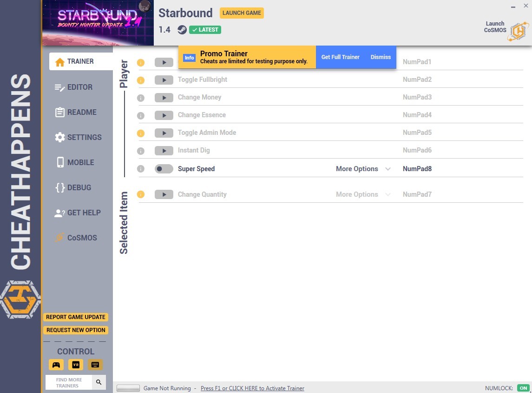Click the NumPad7 hotkey for Change Quantity
This screenshot has height=393, width=532.
pyautogui.click(x=417, y=194)
